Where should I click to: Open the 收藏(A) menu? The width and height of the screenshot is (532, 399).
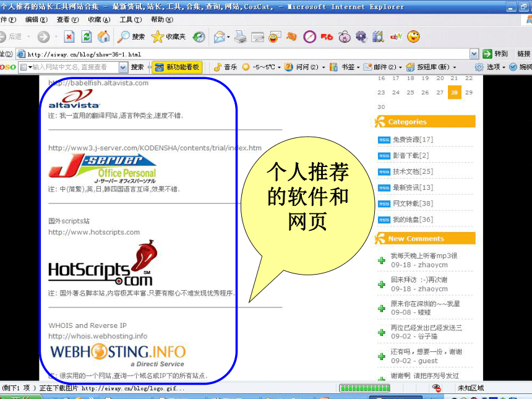click(99, 20)
